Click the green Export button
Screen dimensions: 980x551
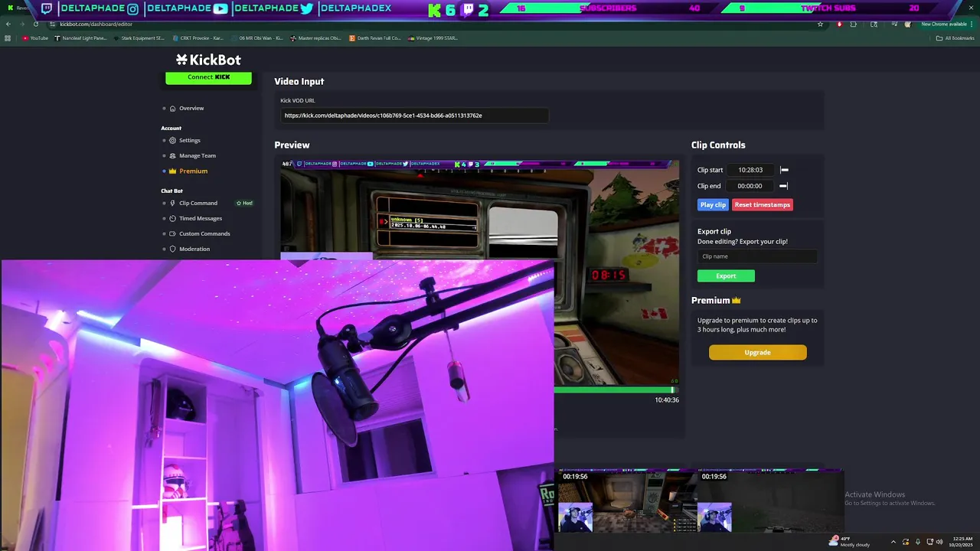pos(726,276)
